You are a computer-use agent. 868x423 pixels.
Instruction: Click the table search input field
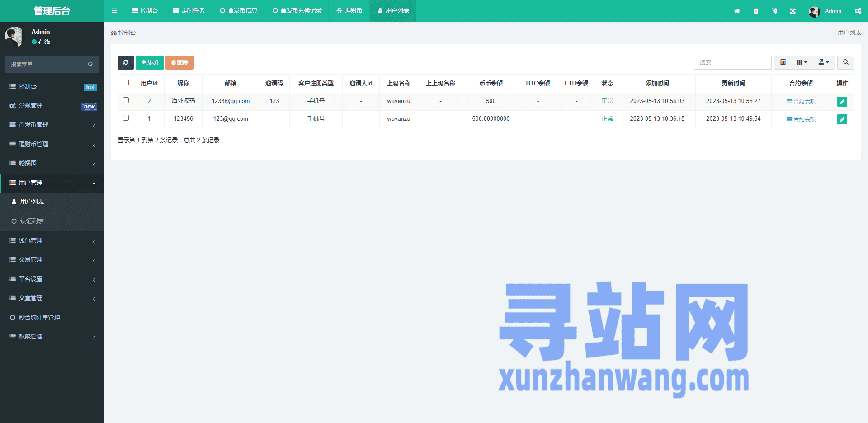click(732, 62)
